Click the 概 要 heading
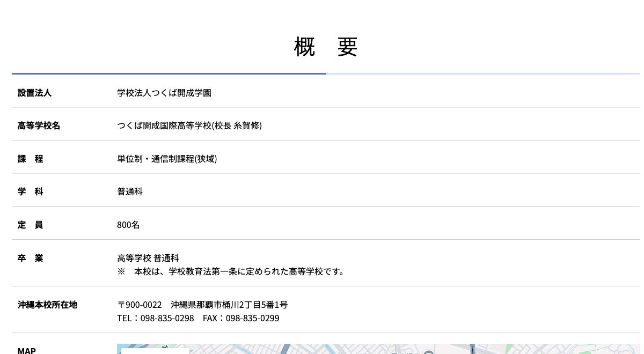Screen dimensions: 644x354 [326, 47]
